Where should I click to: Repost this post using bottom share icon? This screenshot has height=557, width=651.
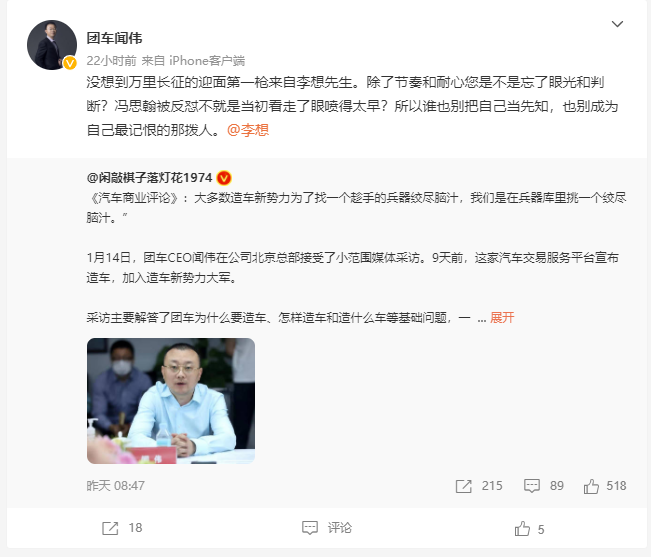pos(110,528)
